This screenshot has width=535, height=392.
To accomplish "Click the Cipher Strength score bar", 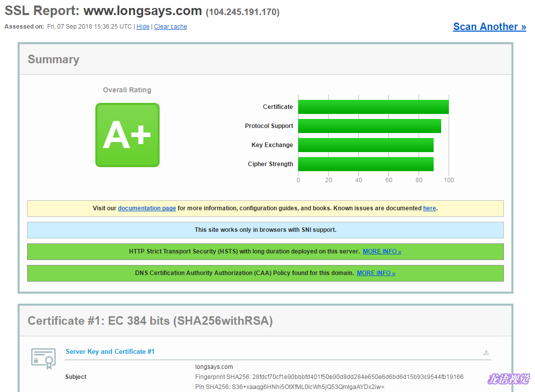I will click(x=366, y=164).
